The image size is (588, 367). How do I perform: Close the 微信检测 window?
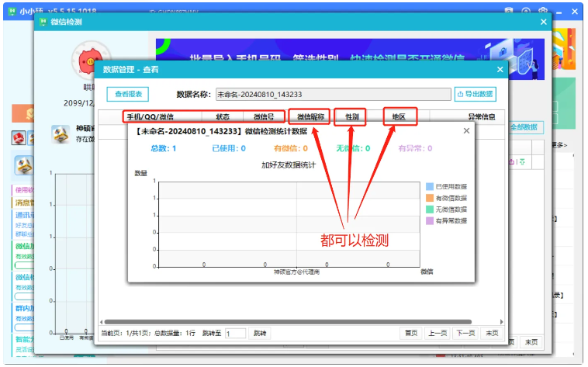(x=543, y=22)
